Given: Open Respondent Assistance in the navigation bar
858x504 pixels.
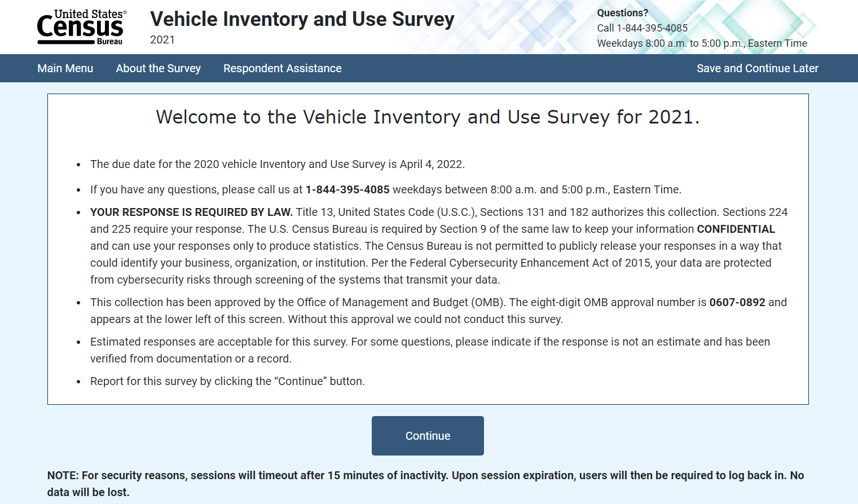Looking at the screenshot, I should [x=283, y=68].
